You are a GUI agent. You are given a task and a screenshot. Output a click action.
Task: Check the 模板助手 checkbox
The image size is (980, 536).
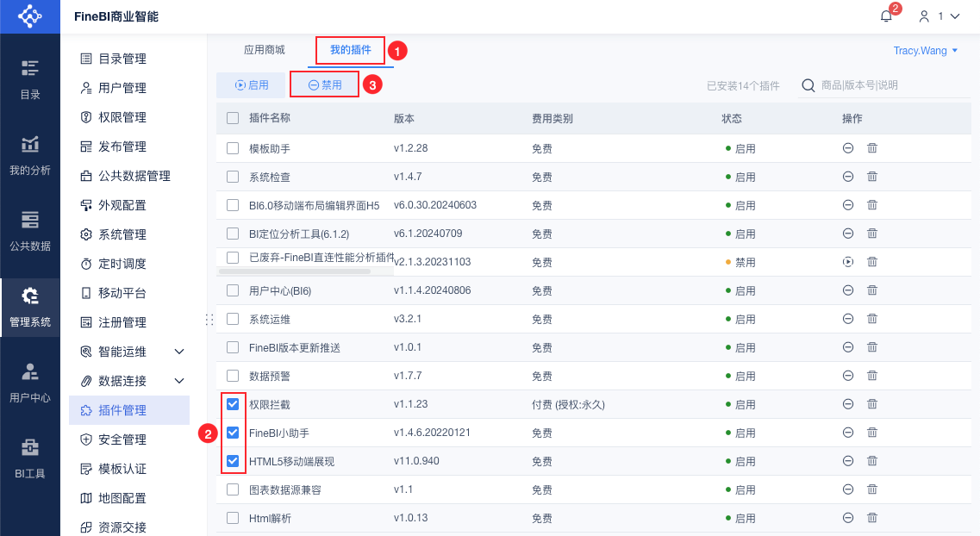[233, 148]
